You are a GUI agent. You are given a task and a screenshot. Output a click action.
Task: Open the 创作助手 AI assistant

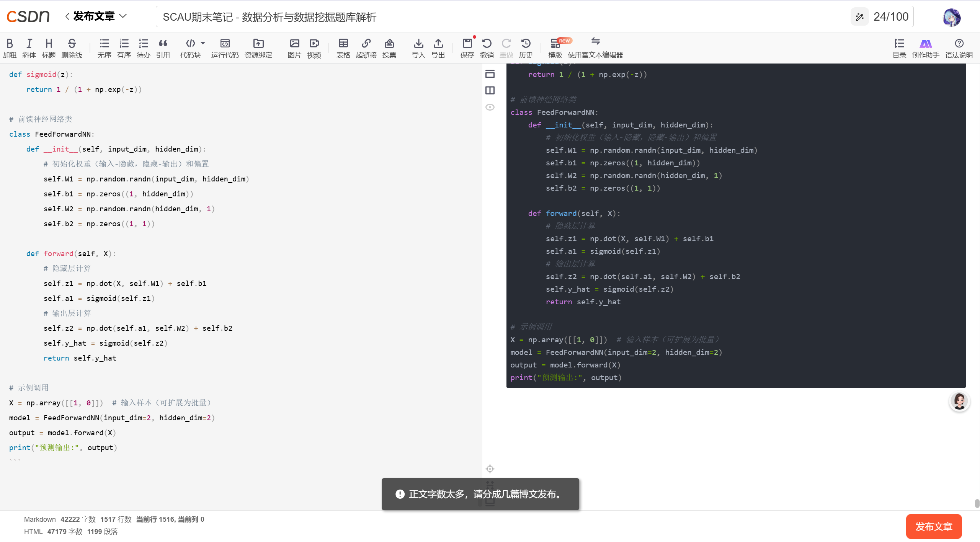(x=926, y=48)
